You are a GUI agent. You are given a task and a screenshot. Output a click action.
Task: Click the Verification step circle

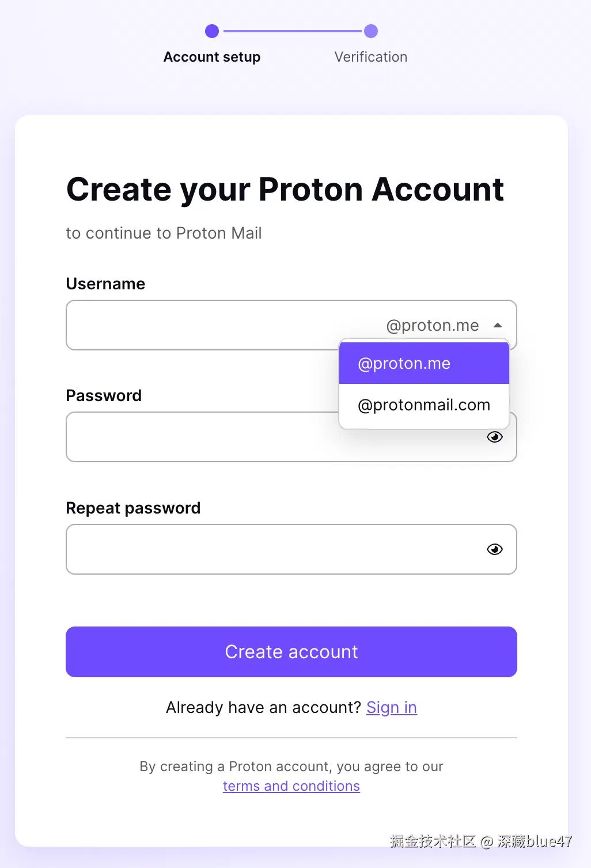pos(371,31)
